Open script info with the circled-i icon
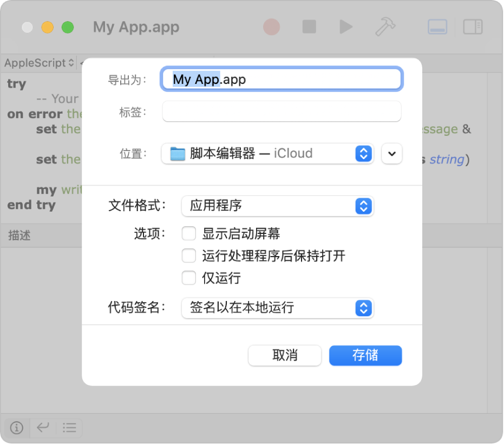Viewport: 504px width, 445px height. [x=16, y=428]
